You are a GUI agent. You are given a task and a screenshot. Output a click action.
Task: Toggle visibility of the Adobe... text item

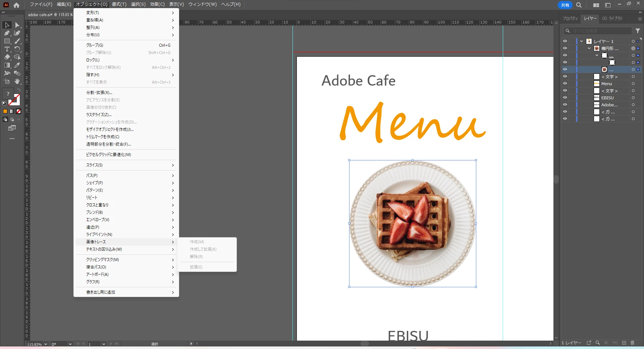565,105
